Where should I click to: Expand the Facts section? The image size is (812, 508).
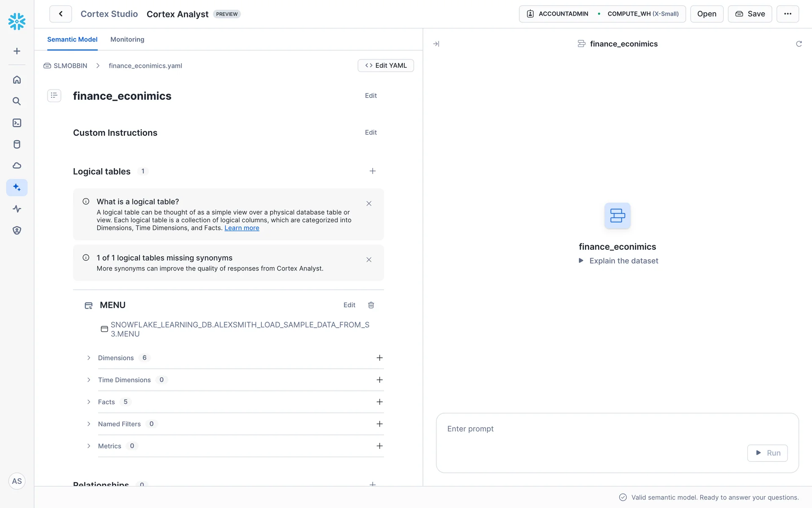pos(89,402)
